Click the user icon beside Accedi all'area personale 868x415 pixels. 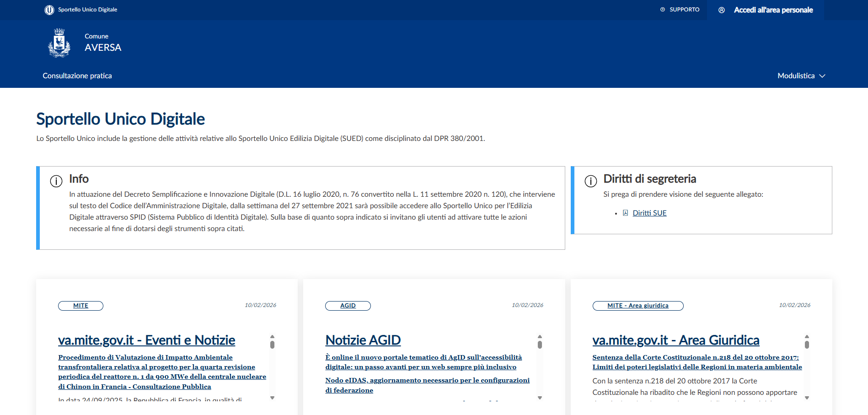tap(722, 10)
